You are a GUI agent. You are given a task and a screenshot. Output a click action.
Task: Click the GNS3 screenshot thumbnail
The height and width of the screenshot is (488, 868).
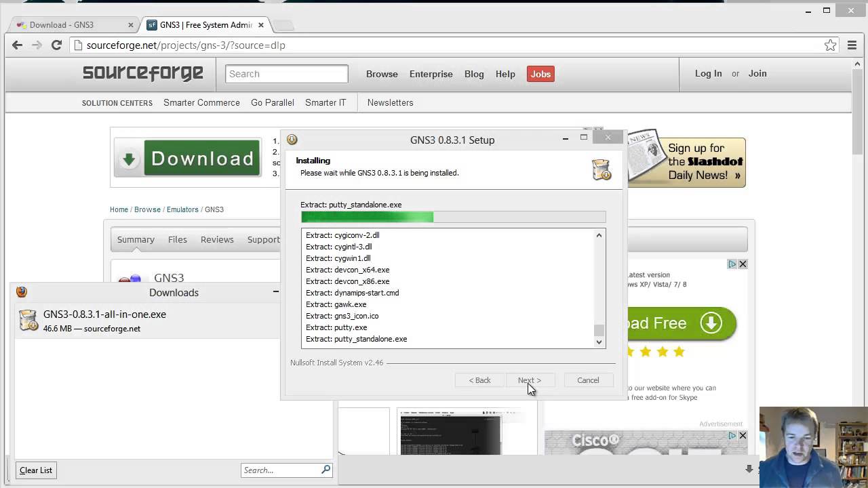[450, 432]
